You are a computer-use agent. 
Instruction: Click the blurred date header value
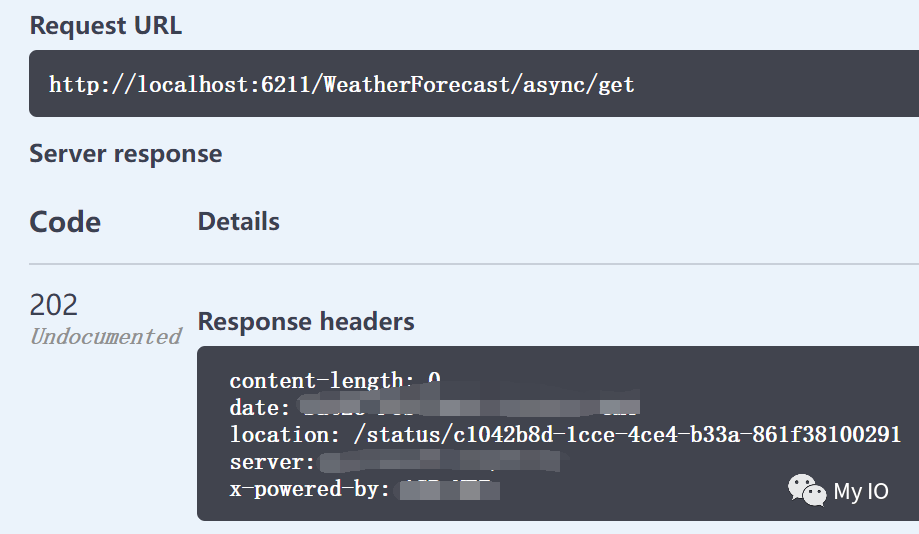click(469, 406)
